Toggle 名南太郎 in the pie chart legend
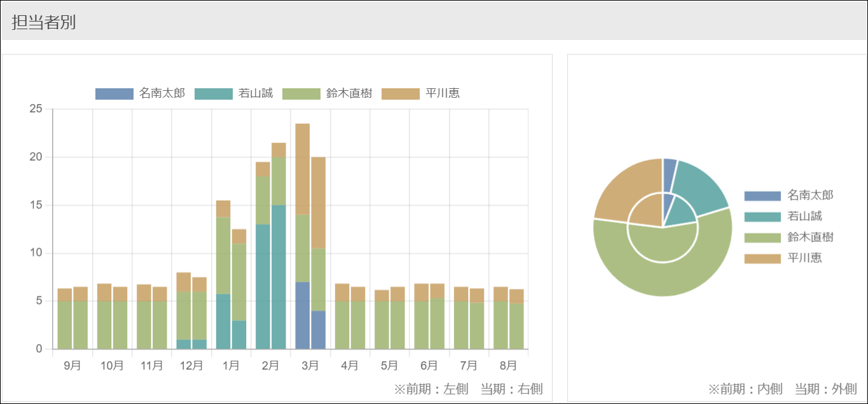868x404 pixels. 789,195
